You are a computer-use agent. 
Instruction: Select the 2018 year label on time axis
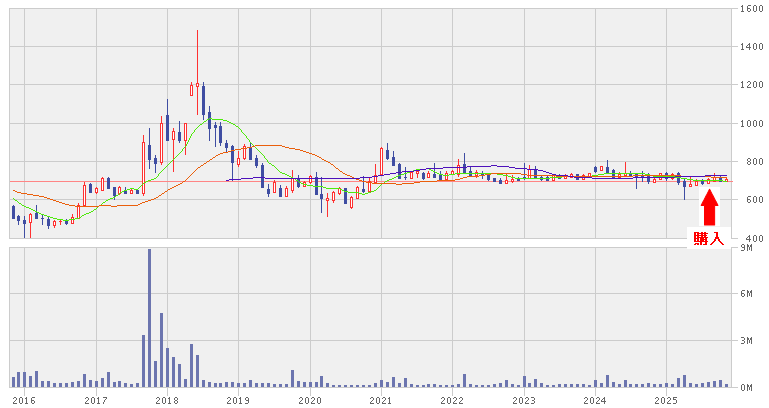(x=167, y=400)
